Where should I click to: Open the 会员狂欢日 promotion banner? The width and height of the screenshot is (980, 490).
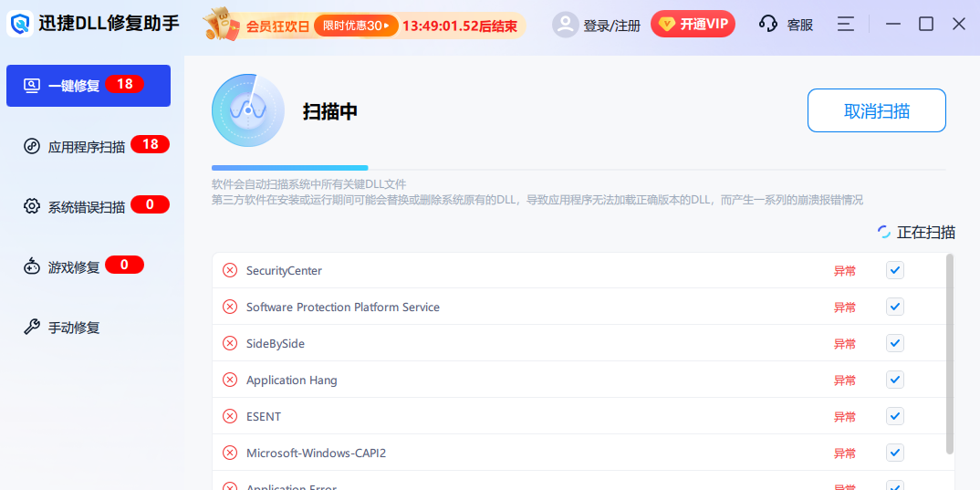click(x=364, y=26)
